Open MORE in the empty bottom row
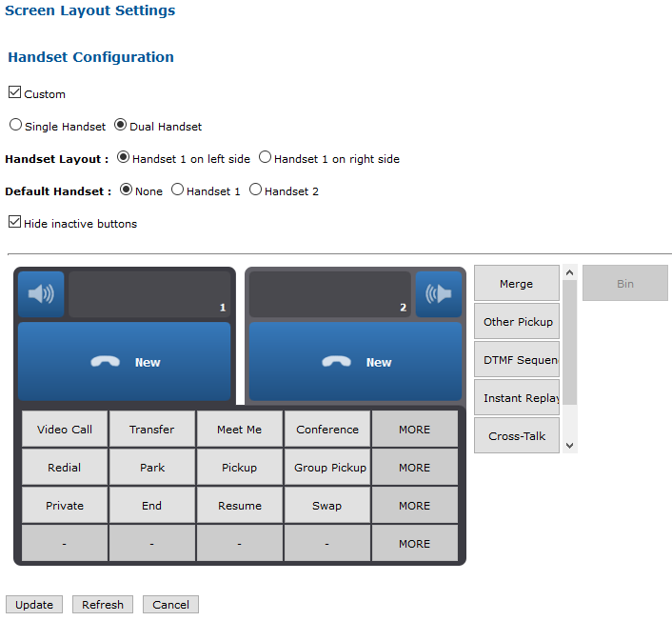Screen dimensions: 672x621 (414, 543)
